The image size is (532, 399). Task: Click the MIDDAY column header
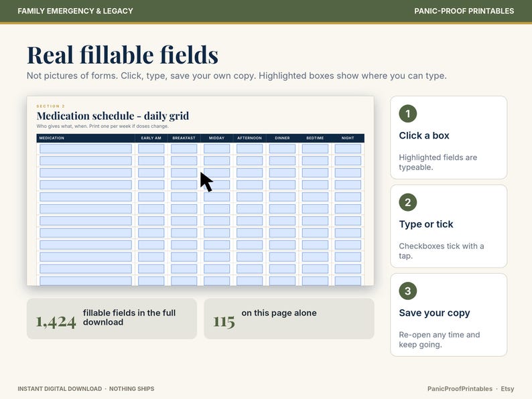216,138
